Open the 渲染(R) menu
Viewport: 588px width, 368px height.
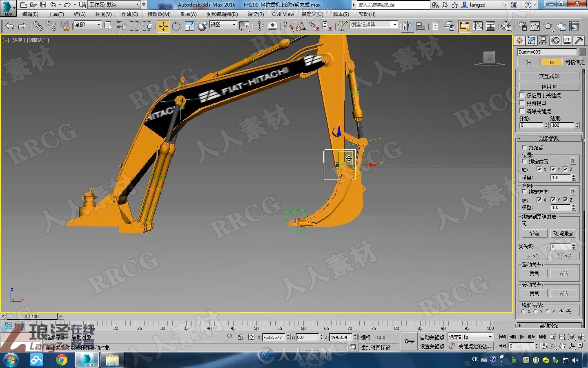click(256, 14)
